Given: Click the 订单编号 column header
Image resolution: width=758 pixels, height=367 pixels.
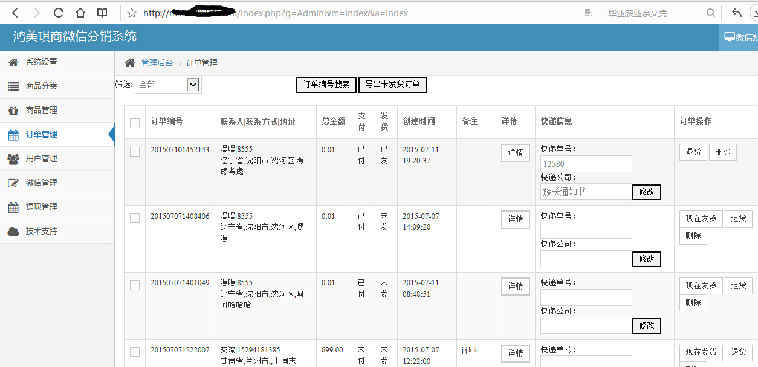Looking at the screenshot, I should pos(167,122).
